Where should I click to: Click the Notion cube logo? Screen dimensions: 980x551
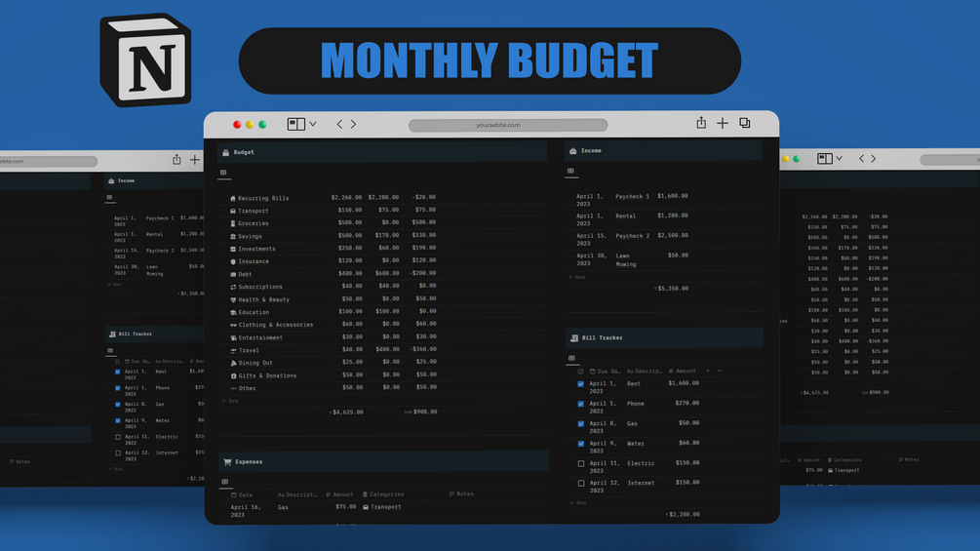[145, 59]
